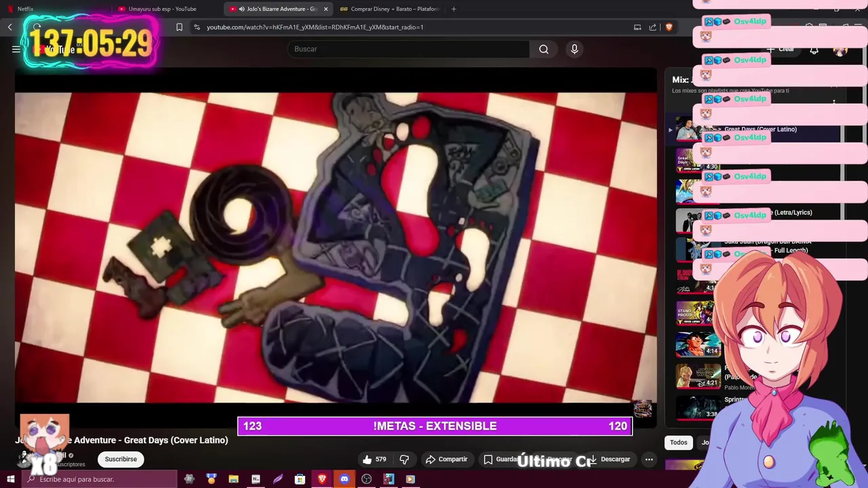This screenshot has width=868, height=488.
Task: Click into the Buscar search box
Action: (408, 49)
